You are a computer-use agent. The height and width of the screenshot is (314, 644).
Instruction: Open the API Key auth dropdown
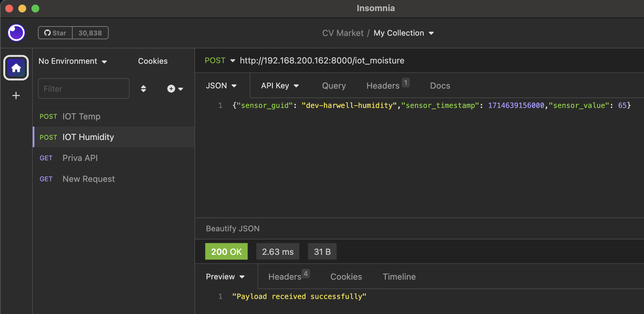[x=280, y=86]
